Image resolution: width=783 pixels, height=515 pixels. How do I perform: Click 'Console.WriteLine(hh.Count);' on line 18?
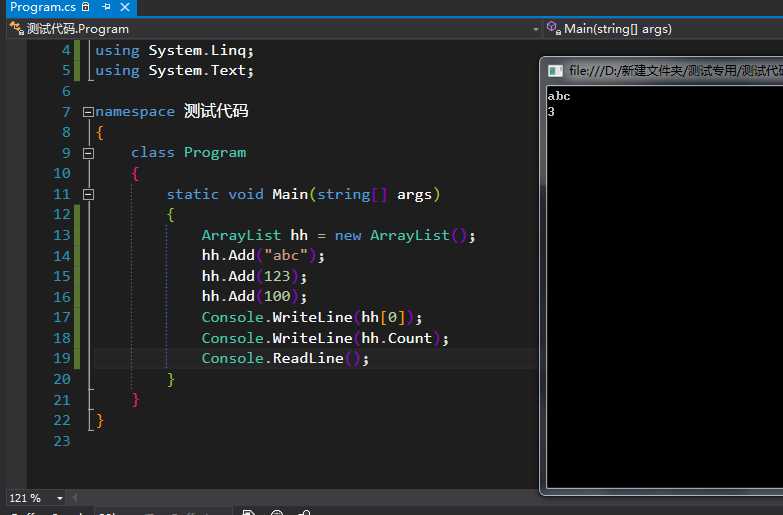click(x=325, y=339)
